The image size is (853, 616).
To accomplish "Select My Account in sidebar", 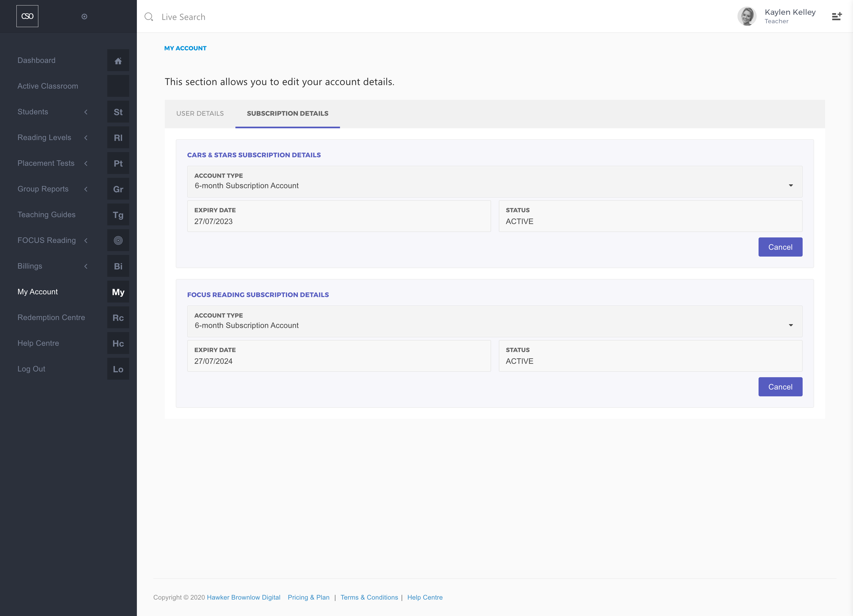I will coord(38,292).
